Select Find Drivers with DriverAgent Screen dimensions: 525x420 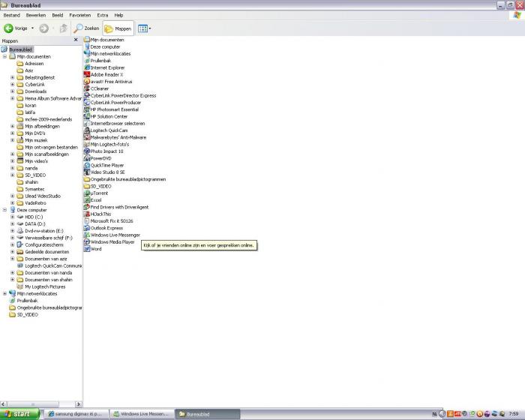(116, 207)
